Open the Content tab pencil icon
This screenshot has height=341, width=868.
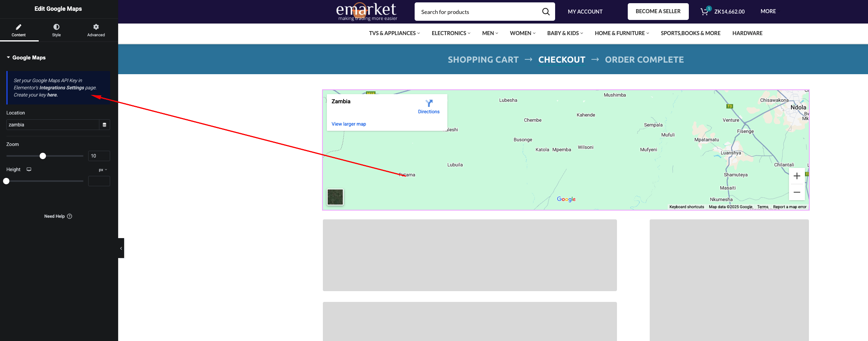(18, 27)
